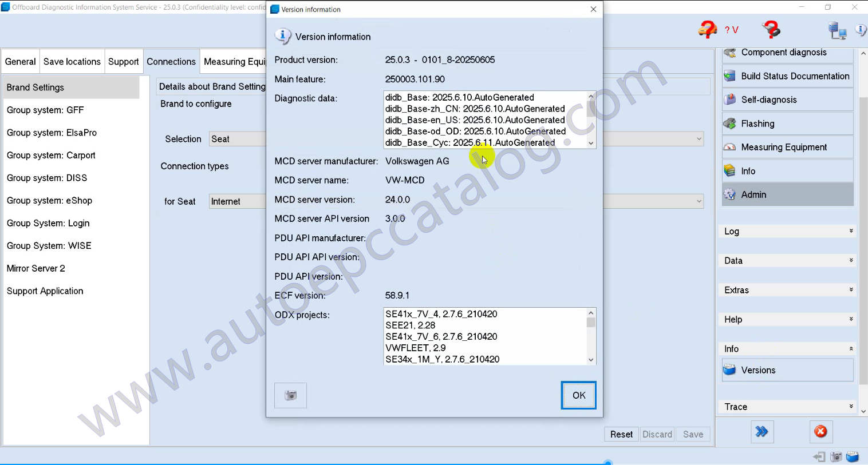The height and width of the screenshot is (465, 868).
Task: Switch to the Support tab
Action: pos(123,62)
